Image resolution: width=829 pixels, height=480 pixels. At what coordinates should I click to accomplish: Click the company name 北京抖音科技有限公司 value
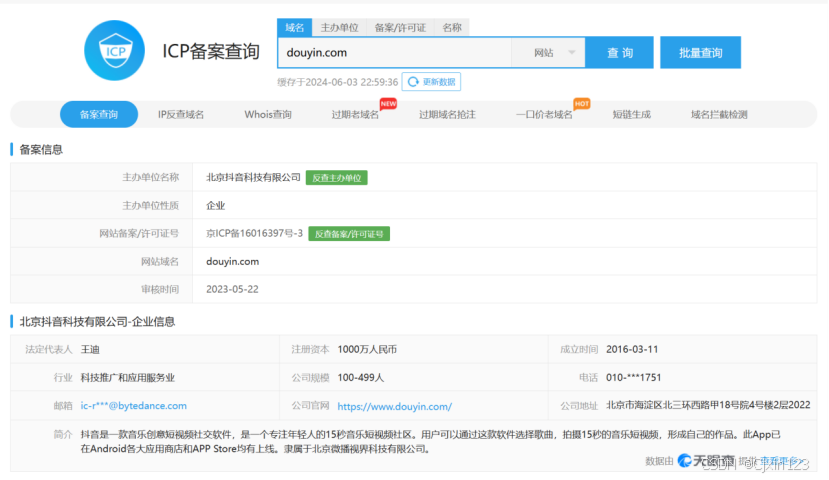253,177
